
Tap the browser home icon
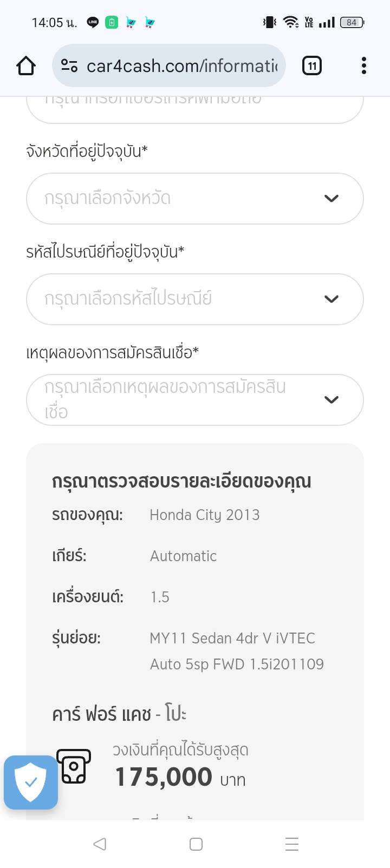[26, 66]
